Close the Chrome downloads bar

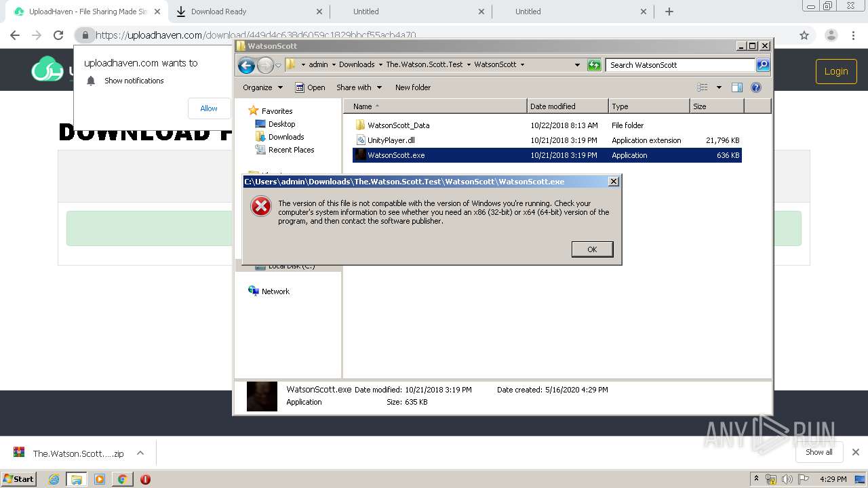pyautogui.click(x=855, y=452)
